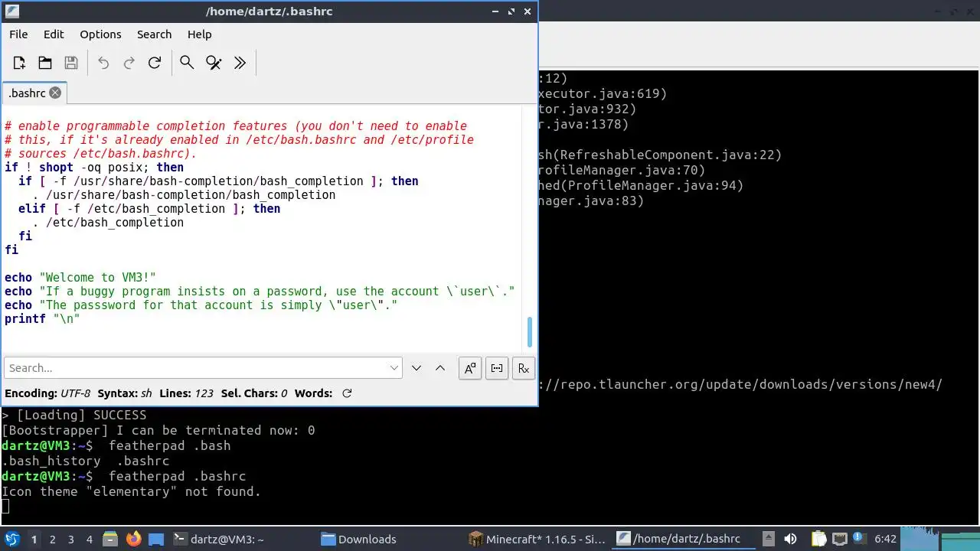The width and height of the screenshot is (980, 551).
Task: Click the 6:42 clock on taskbar
Action: point(885,540)
